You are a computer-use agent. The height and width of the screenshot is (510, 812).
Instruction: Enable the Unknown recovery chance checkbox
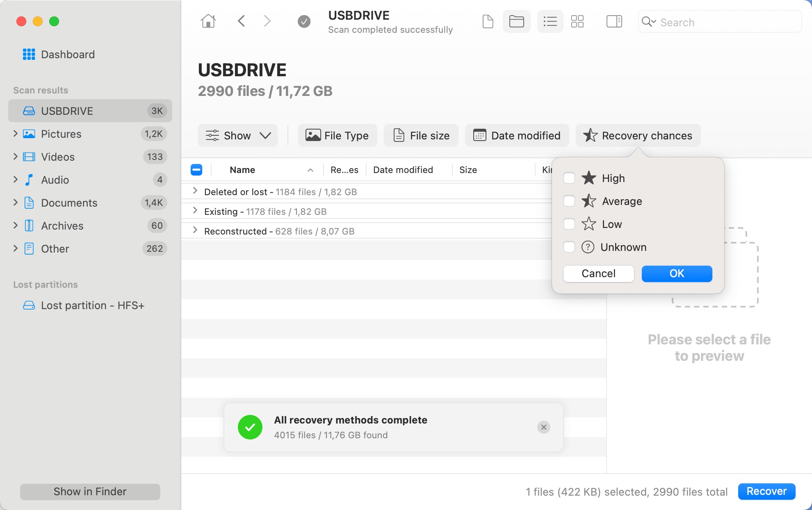tap(569, 247)
